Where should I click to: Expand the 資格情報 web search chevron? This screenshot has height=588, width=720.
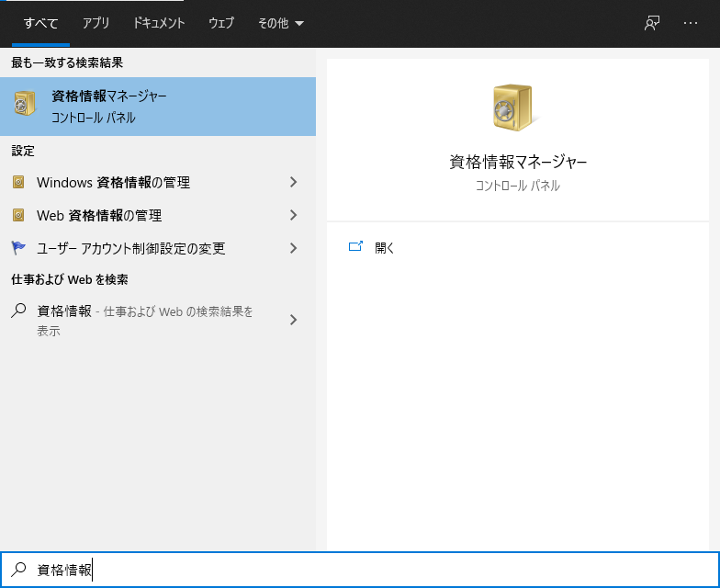(294, 320)
